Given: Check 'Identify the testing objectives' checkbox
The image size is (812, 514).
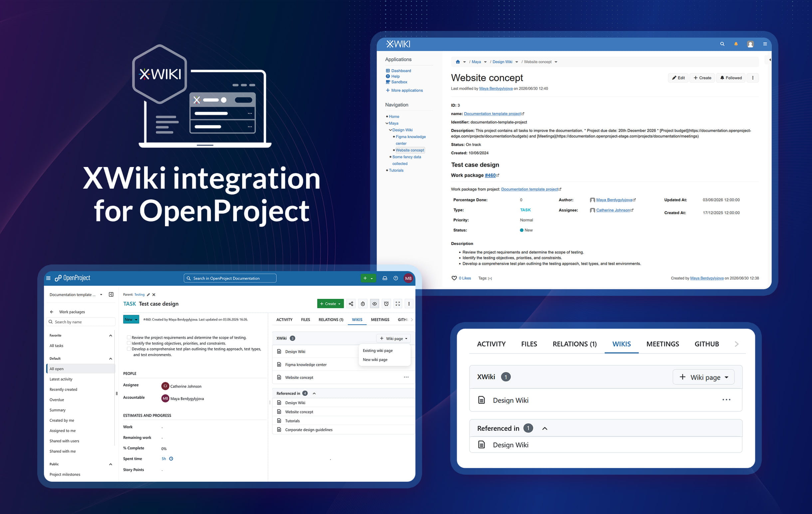Looking at the screenshot, I should tap(129, 343).
